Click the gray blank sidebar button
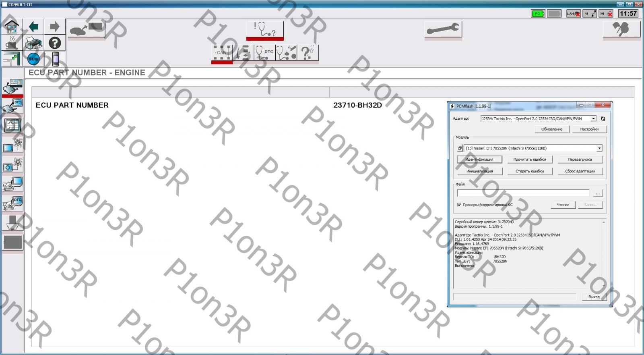This screenshot has width=644, height=355. (x=12, y=242)
